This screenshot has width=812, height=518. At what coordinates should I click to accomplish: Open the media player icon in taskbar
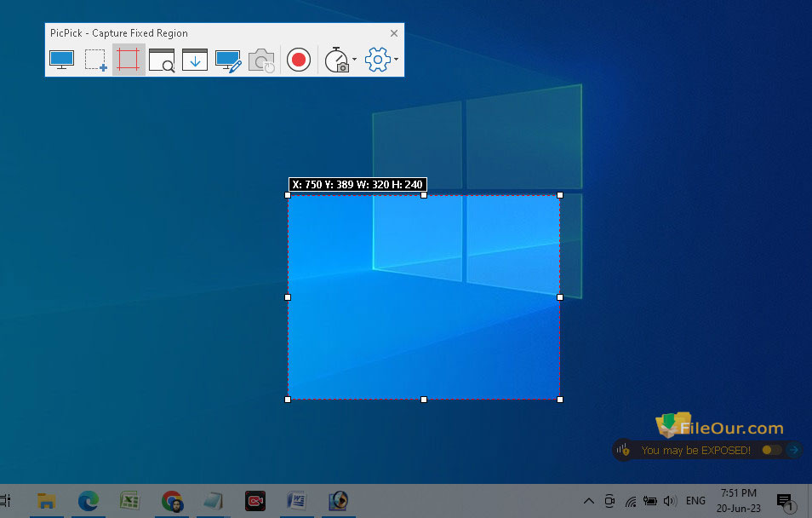[x=338, y=501]
